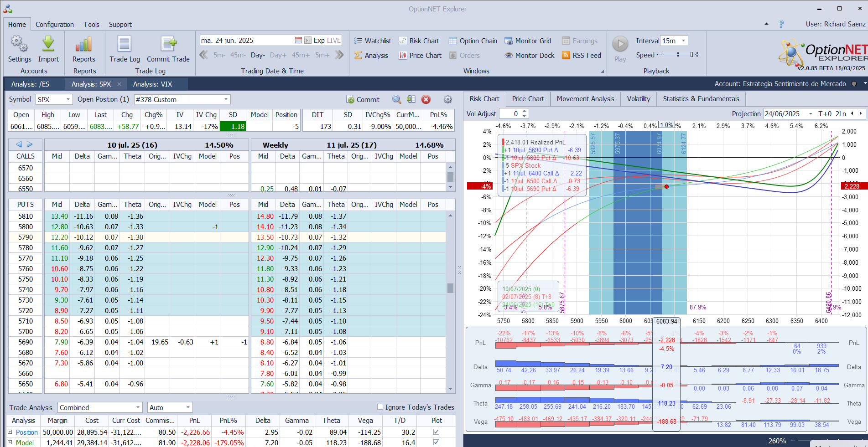The image size is (868, 447).
Task: Shift projection forward with right arrow
Action: pos(861,113)
